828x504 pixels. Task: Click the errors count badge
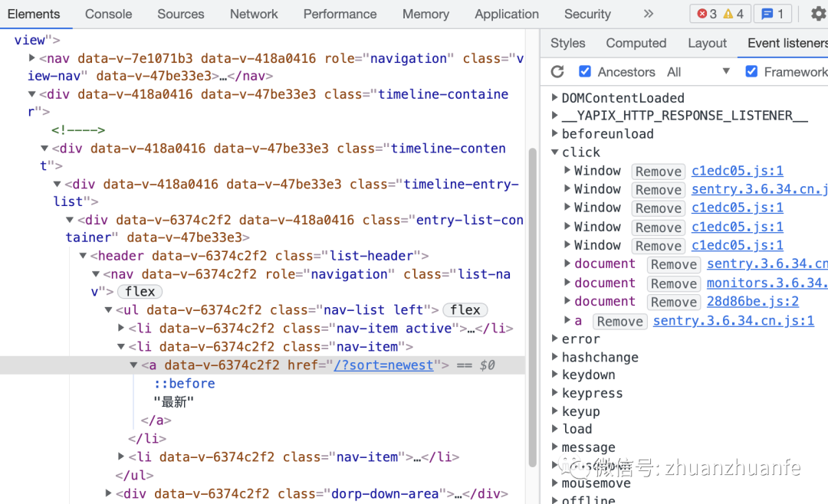pyautogui.click(x=707, y=14)
